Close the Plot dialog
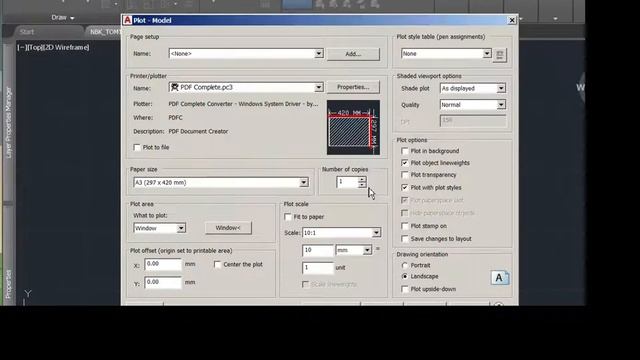This screenshot has width=640, height=360. 512,20
